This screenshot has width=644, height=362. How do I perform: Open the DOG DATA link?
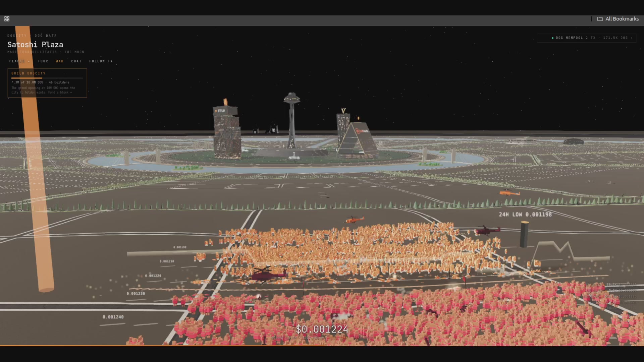click(x=46, y=36)
